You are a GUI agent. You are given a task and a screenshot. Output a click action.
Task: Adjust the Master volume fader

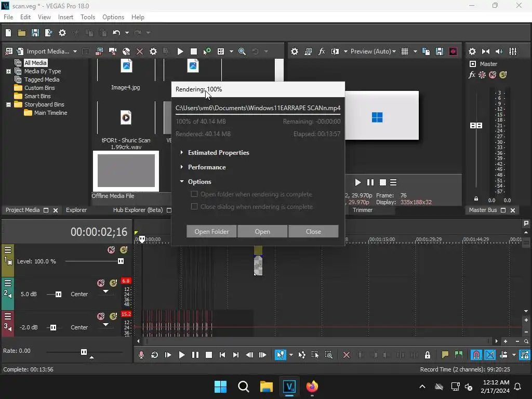tap(476, 126)
